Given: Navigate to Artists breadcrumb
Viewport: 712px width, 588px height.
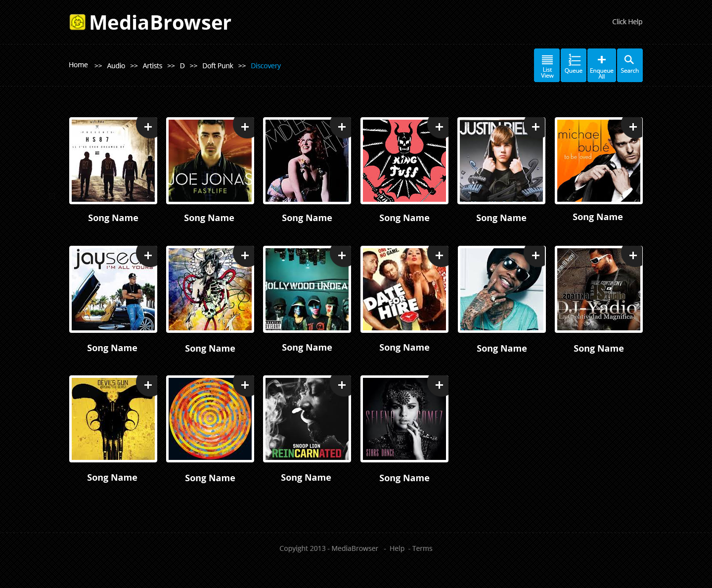Looking at the screenshot, I should coord(152,66).
